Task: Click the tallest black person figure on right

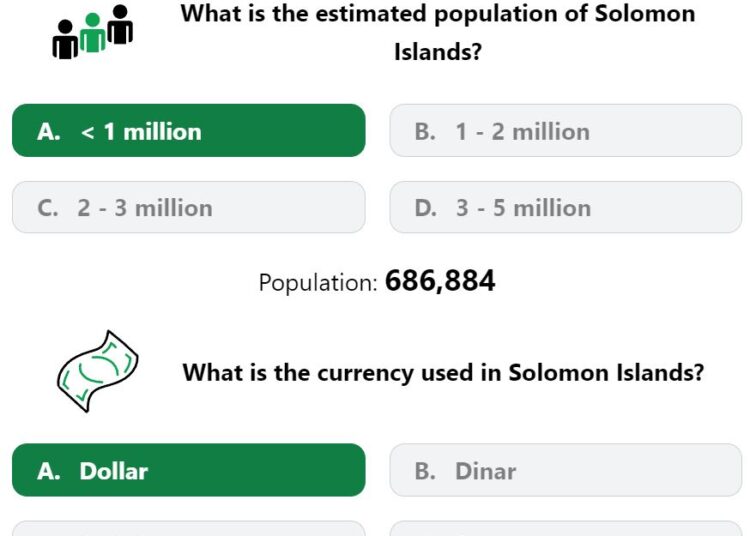Action: [x=120, y=24]
